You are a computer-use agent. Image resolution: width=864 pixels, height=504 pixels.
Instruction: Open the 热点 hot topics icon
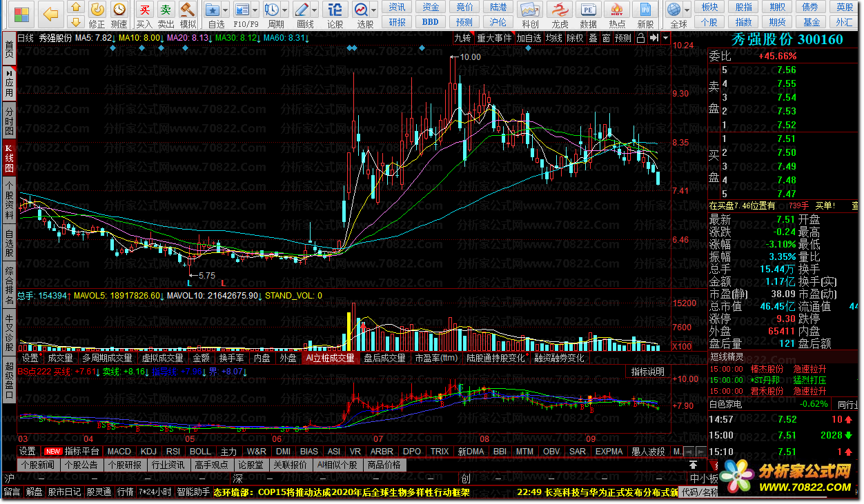click(x=617, y=14)
